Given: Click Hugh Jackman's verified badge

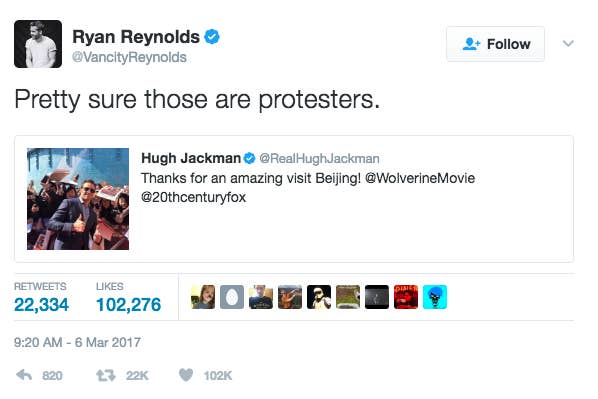Looking at the screenshot, I should [x=249, y=158].
